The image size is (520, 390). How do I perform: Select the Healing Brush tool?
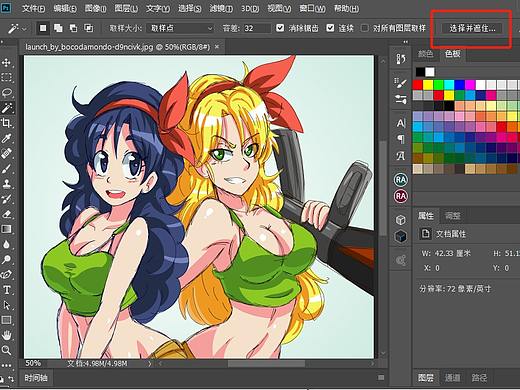click(7, 153)
